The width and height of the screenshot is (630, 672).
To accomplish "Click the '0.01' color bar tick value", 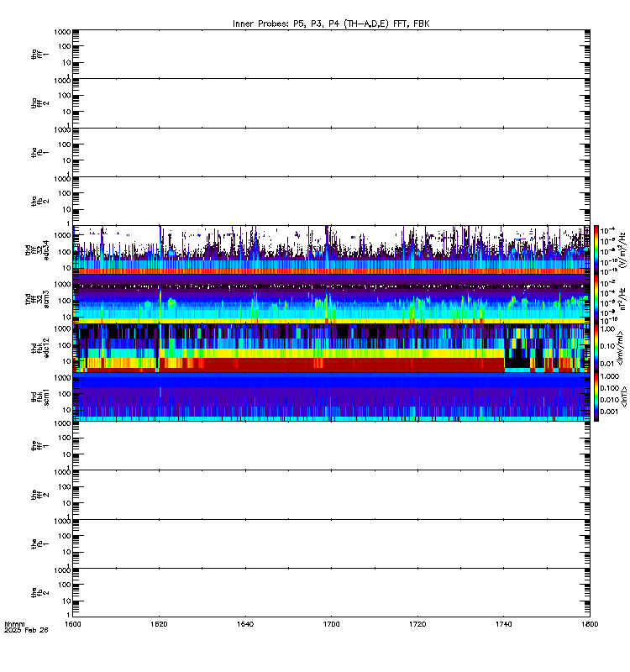I will 607,364.
